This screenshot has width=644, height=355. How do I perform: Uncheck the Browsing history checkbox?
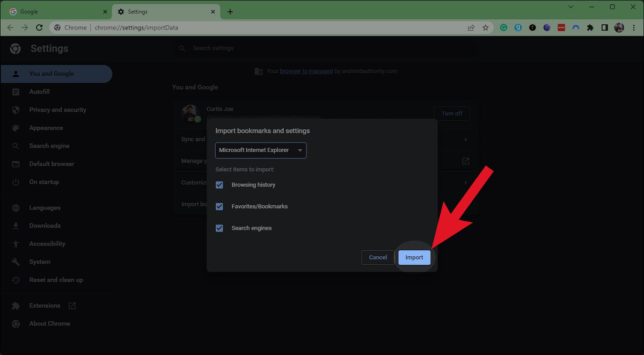click(x=219, y=185)
